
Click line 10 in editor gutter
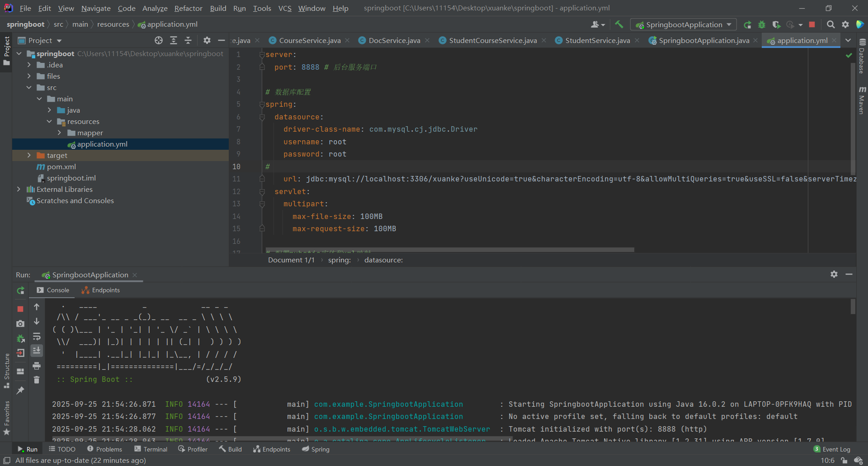pos(236,166)
